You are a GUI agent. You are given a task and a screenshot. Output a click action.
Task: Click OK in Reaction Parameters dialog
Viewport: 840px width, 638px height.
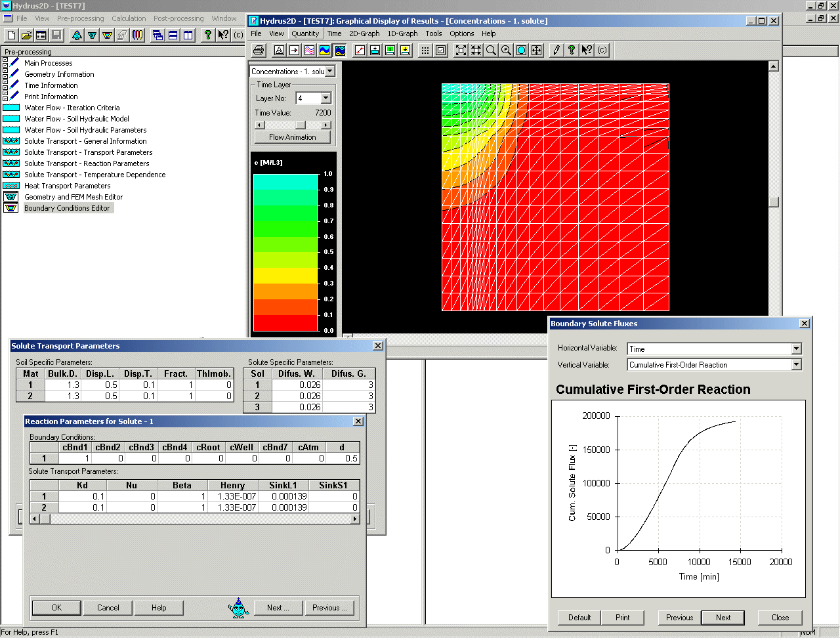pyautogui.click(x=56, y=608)
